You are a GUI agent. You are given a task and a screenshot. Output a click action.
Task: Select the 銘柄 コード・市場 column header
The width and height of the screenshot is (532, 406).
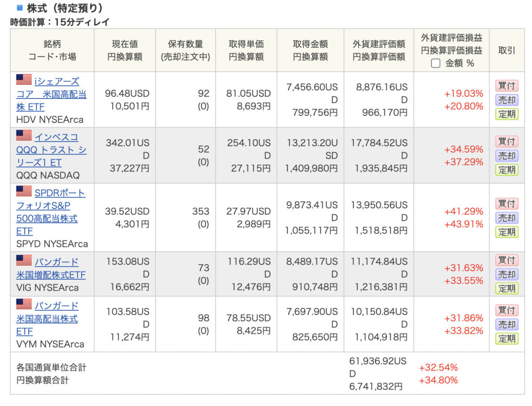52,50
